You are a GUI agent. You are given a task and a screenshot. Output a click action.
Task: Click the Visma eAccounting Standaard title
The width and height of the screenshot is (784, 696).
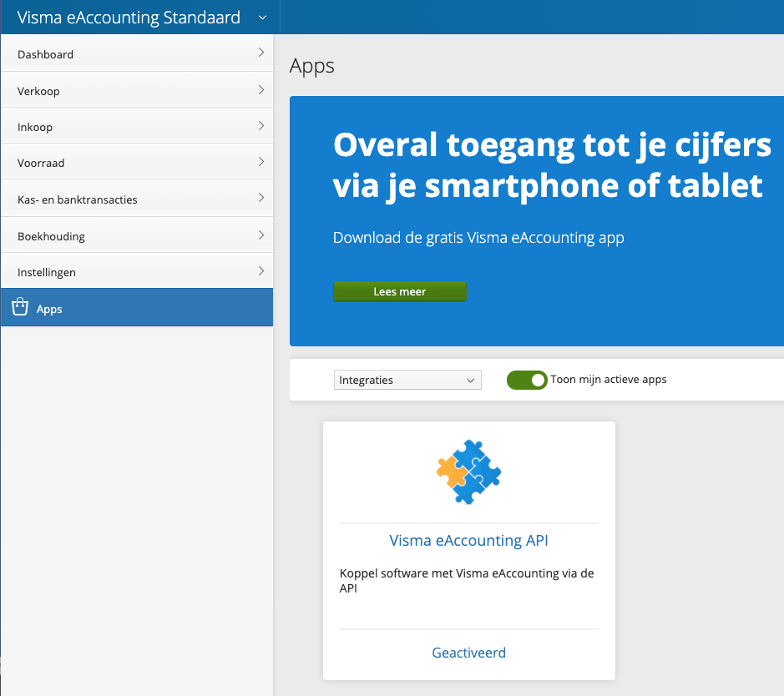pyautogui.click(x=129, y=18)
